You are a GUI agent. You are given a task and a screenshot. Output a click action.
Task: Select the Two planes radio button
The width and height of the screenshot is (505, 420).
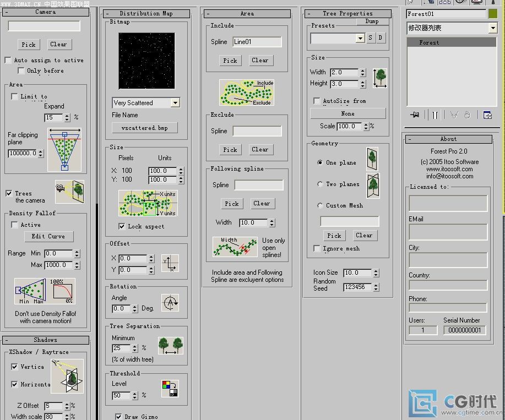[320, 184]
